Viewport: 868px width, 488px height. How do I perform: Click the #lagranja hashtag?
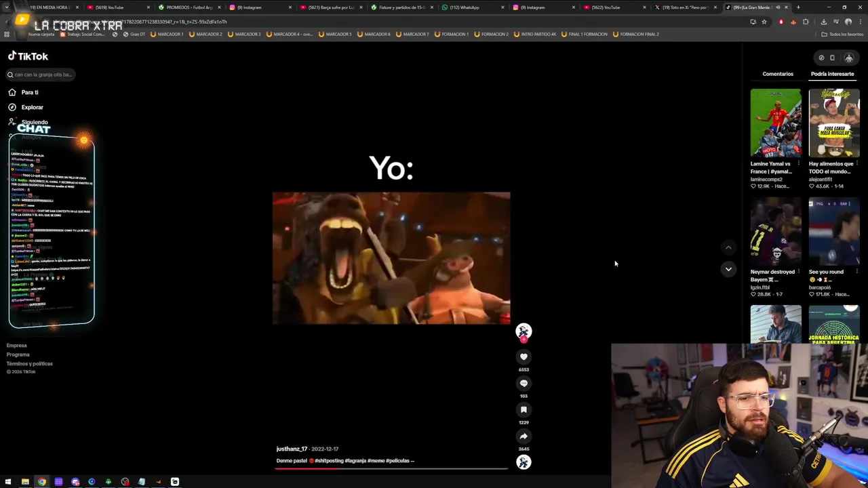coord(355,461)
